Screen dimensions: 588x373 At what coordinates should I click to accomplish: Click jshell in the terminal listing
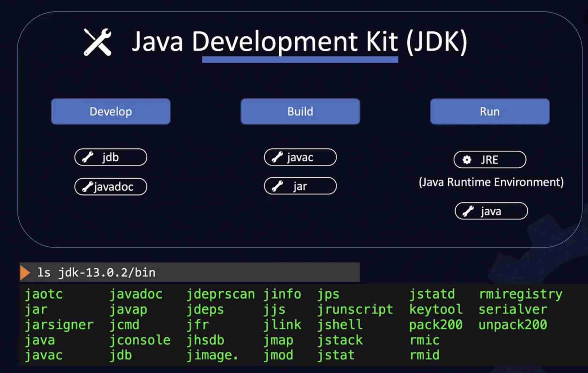tap(340, 325)
